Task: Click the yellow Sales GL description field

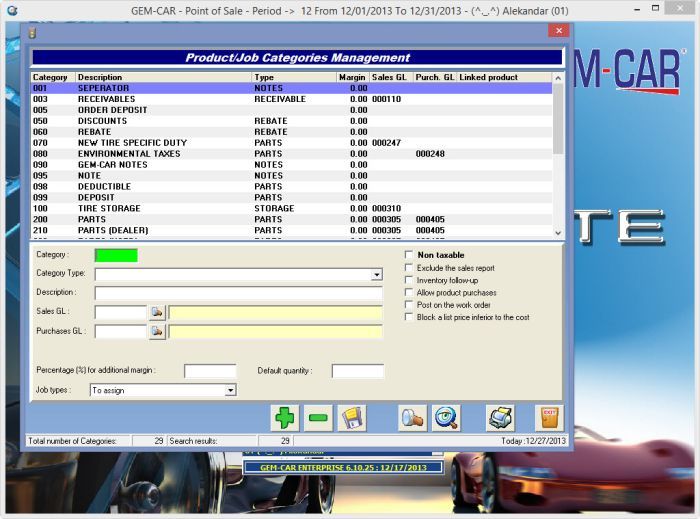Action: pyautogui.click(x=276, y=312)
